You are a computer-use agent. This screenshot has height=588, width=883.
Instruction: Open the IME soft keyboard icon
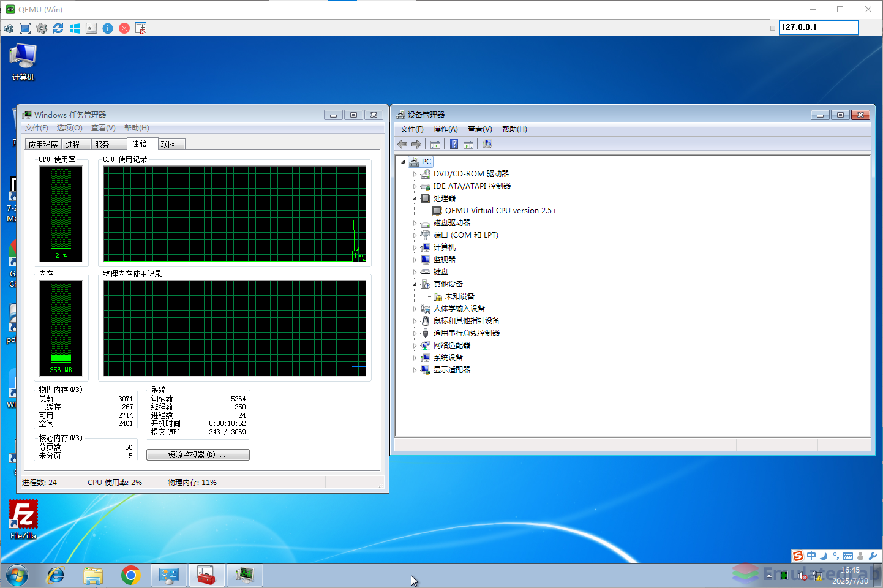tap(848, 556)
